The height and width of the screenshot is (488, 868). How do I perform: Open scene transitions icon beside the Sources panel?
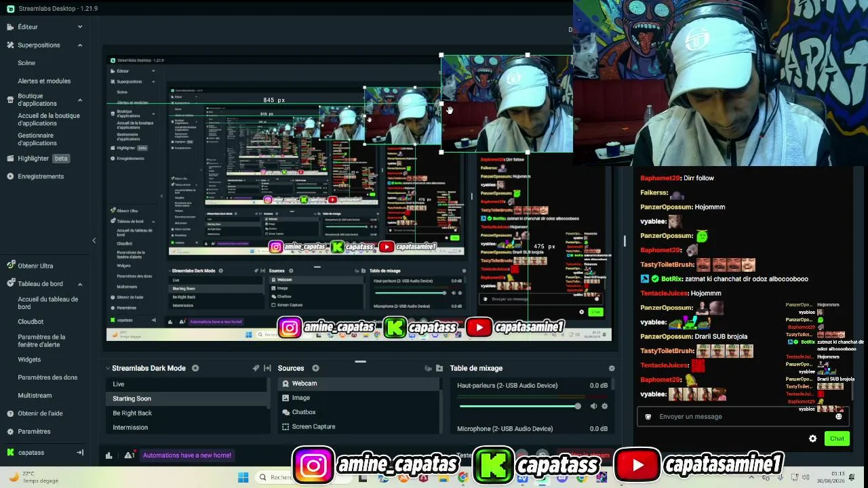[267, 368]
